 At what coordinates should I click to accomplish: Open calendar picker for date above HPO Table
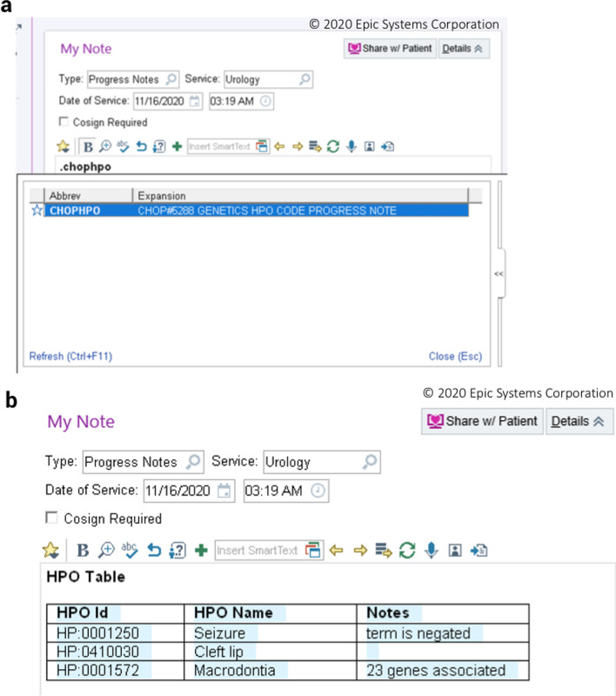tap(224, 491)
